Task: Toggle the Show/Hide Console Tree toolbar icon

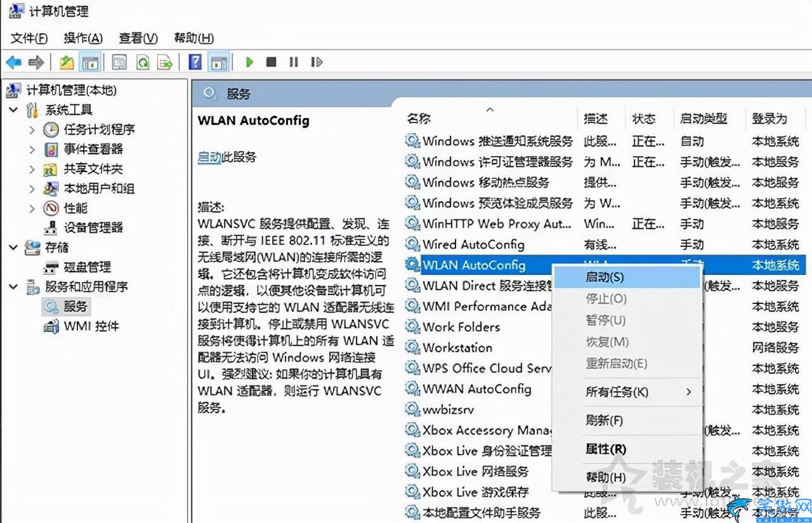Action: (91, 62)
